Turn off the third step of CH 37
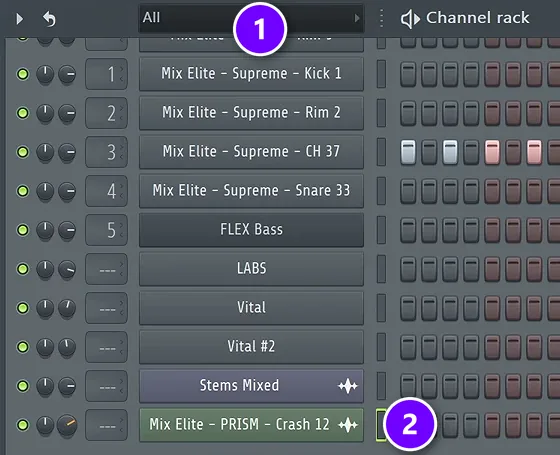The image size is (560, 455). point(450,152)
